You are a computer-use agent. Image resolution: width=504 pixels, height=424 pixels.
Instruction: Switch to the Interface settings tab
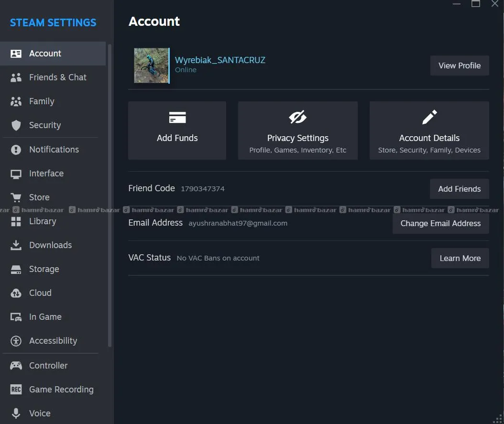point(46,174)
